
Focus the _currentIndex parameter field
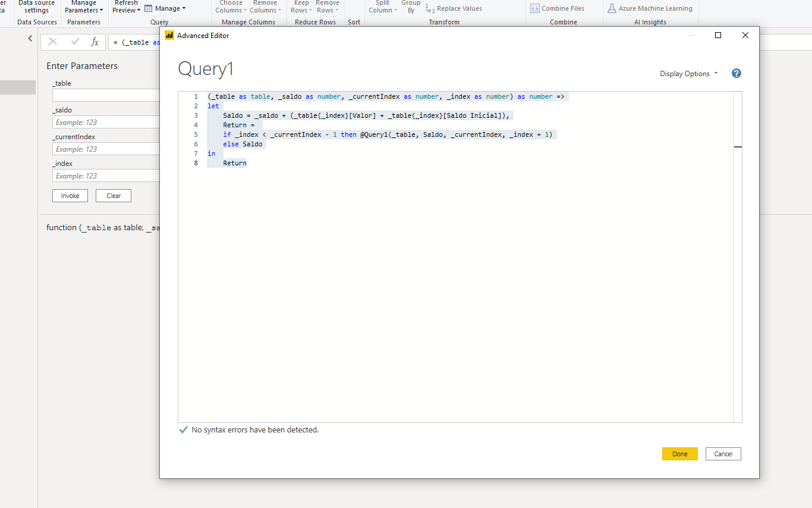point(106,149)
